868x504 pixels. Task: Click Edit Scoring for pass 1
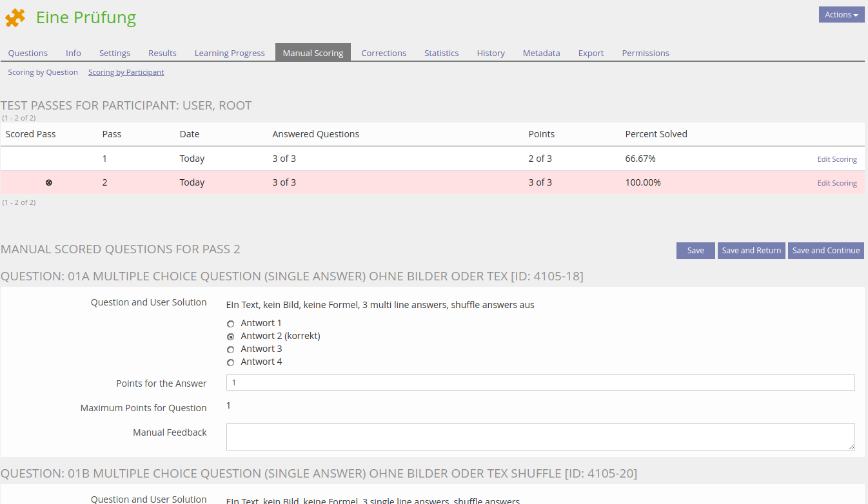[x=836, y=159]
